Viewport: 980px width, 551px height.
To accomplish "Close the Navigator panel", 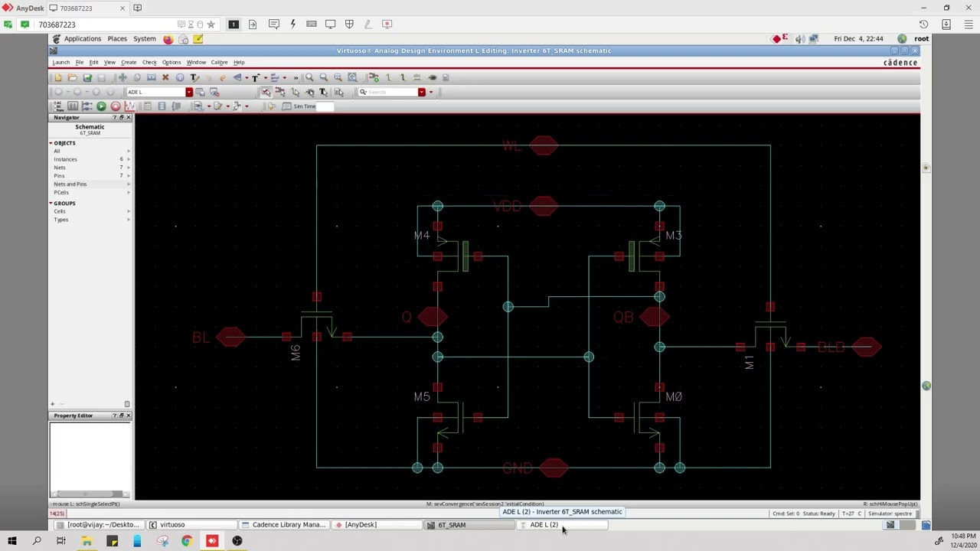I will click(128, 117).
